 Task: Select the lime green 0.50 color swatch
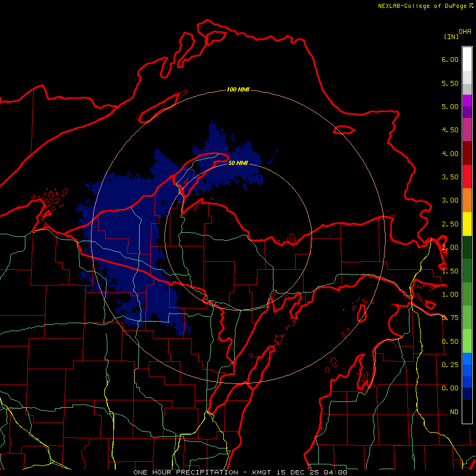click(467, 341)
